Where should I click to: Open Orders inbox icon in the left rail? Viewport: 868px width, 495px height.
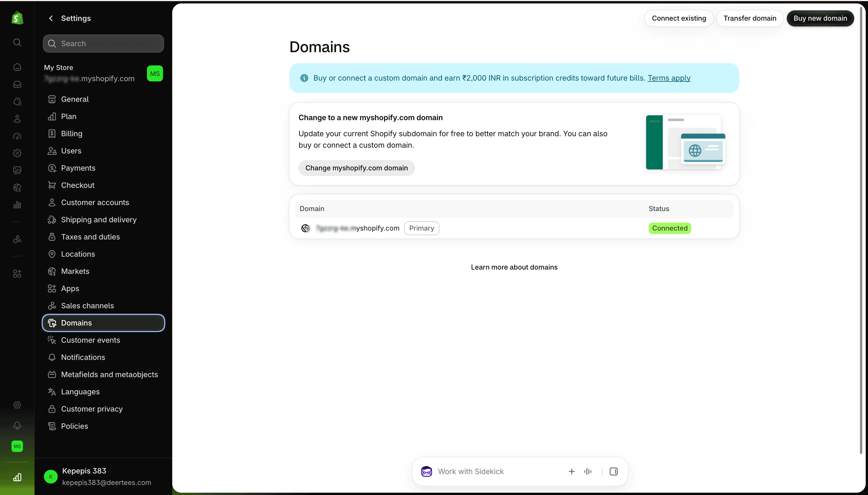point(17,84)
